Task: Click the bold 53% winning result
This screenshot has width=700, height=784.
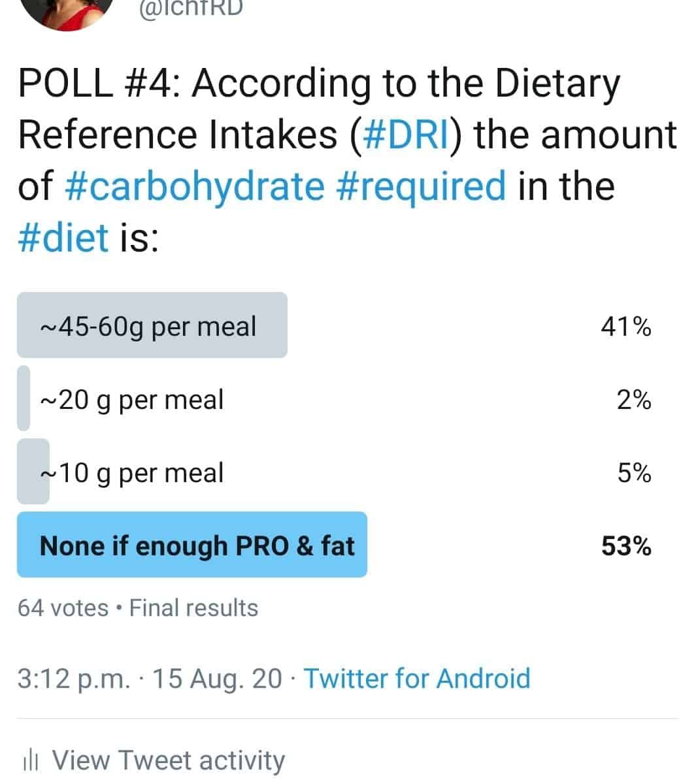Action: pos(626,546)
